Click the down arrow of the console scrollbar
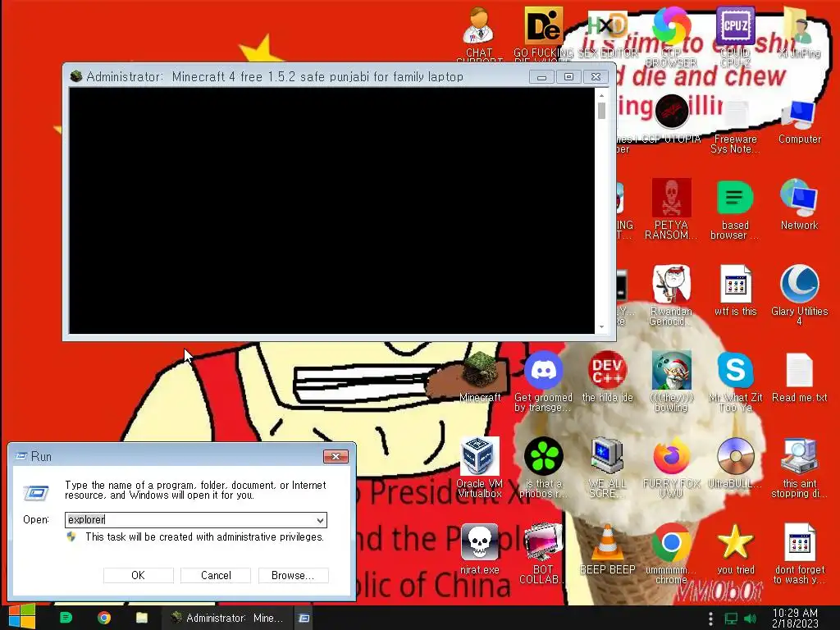 pyautogui.click(x=601, y=326)
